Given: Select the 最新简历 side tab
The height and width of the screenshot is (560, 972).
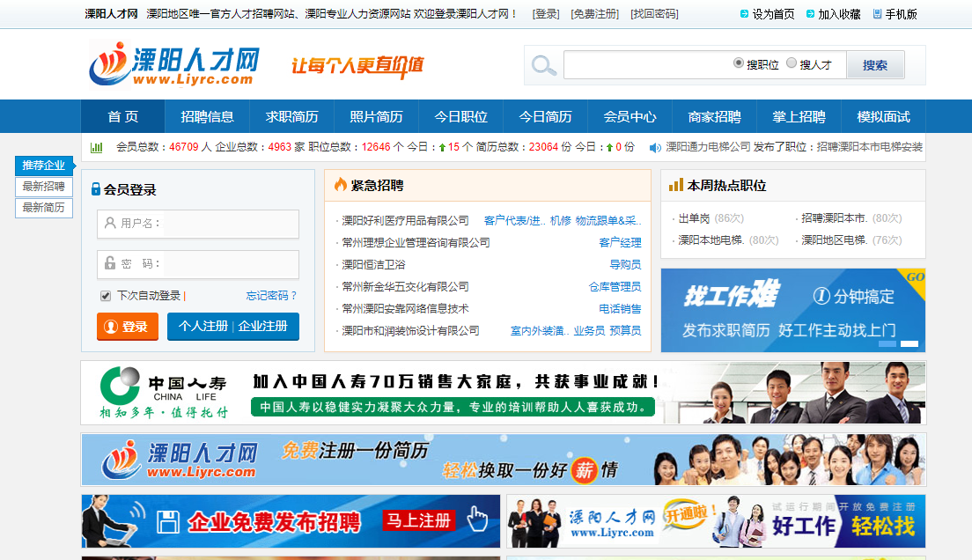Looking at the screenshot, I should (x=44, y=208).
